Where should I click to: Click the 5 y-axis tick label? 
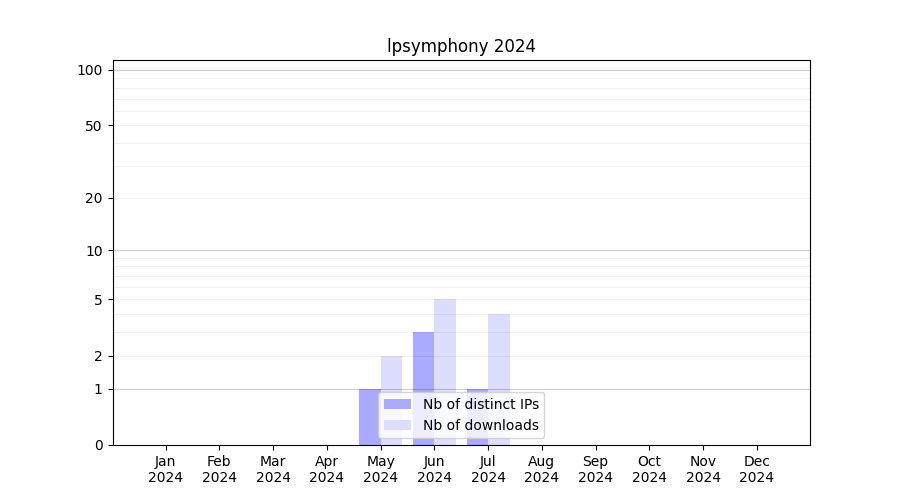(98, 300)
